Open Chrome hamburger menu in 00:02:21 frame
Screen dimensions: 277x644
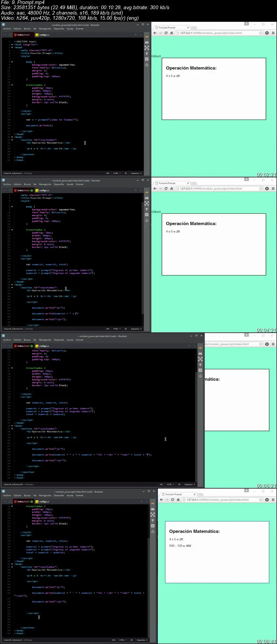tap(273, 33)
